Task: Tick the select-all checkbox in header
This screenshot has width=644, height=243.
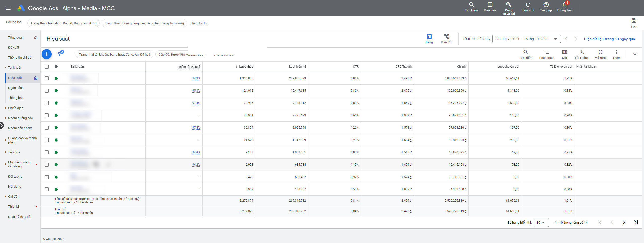Action: tap(47, 67)
